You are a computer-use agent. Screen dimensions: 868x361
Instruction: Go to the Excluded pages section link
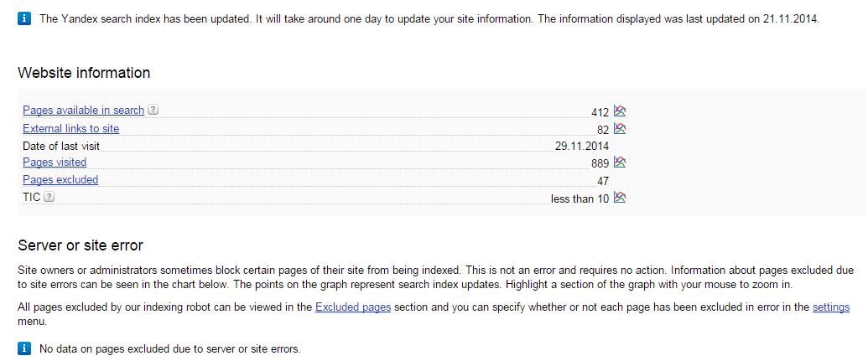point(353,307)
